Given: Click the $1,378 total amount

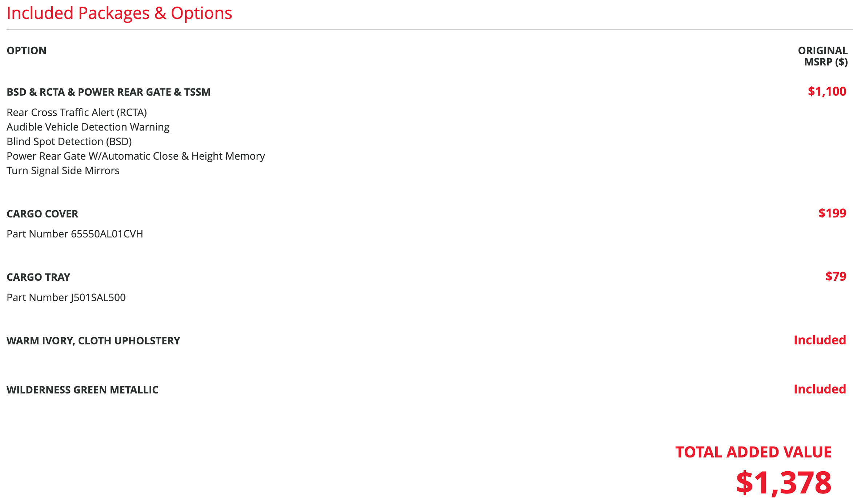Looking at the screenshot, I should (784, 483).
